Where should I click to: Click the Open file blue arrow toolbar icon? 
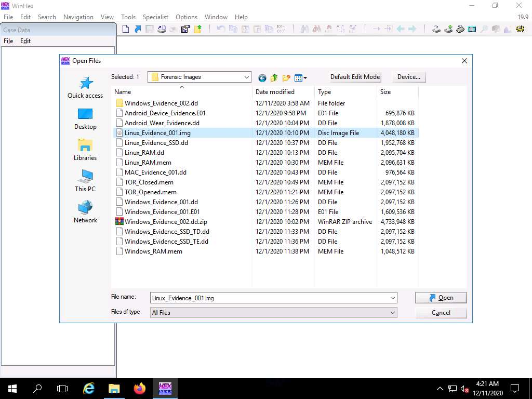tap(138, 29)
